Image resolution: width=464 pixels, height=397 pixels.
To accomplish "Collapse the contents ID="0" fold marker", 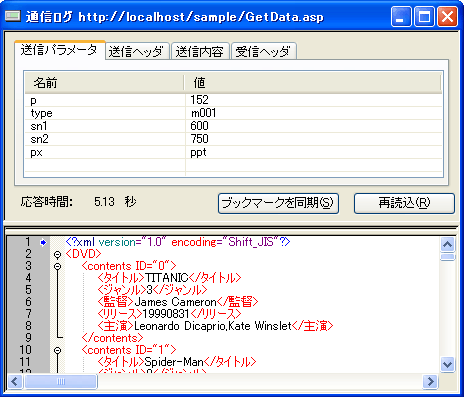I will pos(58,267).
